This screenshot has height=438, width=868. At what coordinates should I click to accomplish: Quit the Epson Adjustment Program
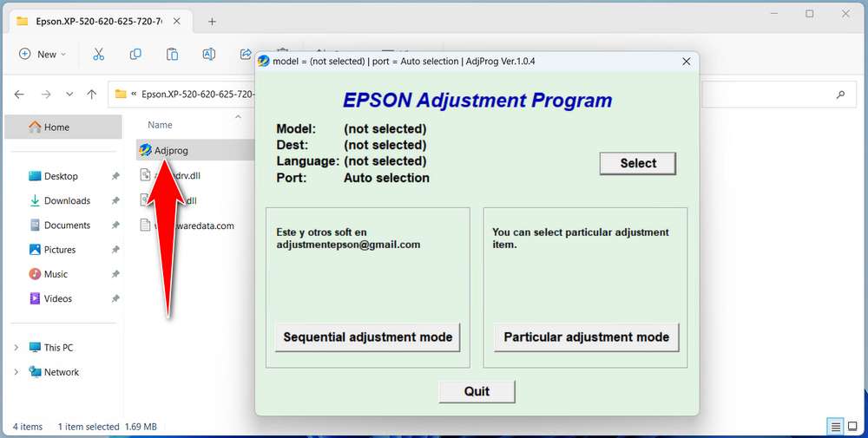pos(477,391)
